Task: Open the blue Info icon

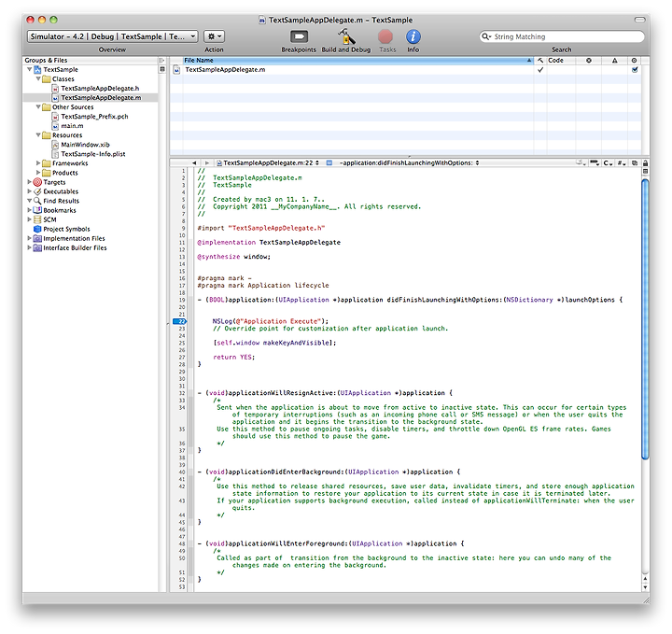Action: pos(413,36)
